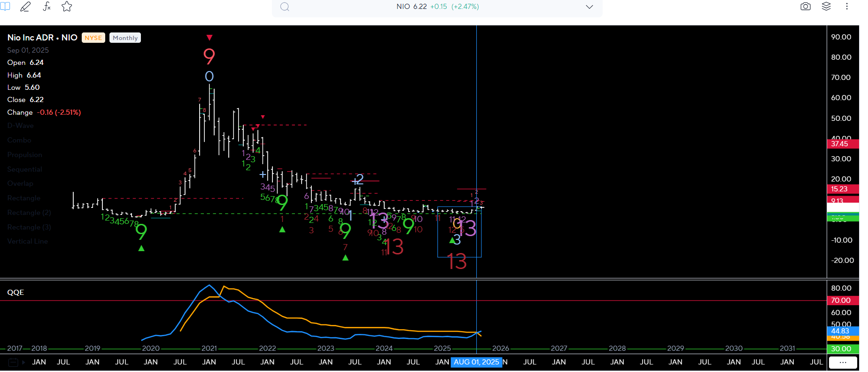The height and width of the screenshot is (372, 868).
Task: Select the Combo indicator label
Action: tap(19, 140)
